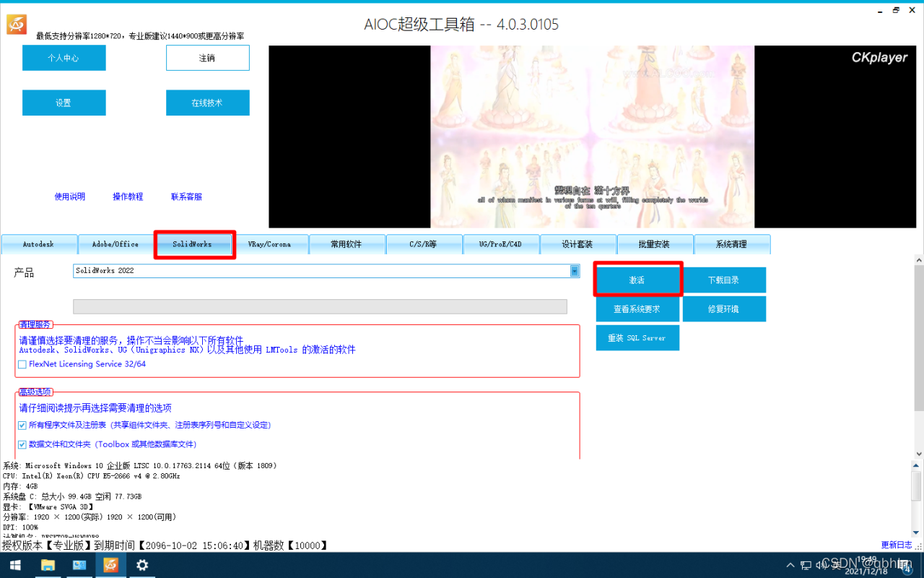Open the 使用说明 link
The width and height of the screenshot is (924, 578).
tap(70, 197)
